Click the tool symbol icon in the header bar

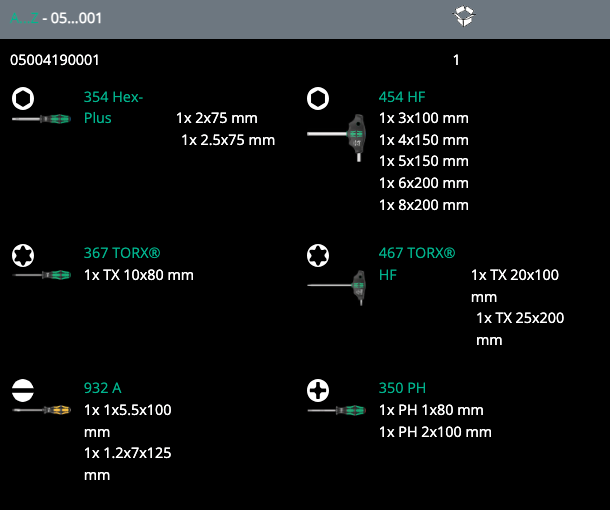tap(464, 17)
